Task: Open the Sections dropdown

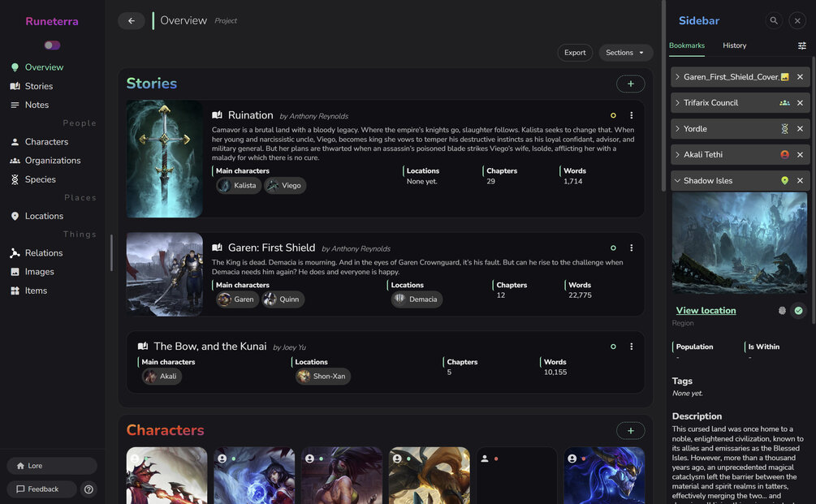Action: tap(625, 53)
